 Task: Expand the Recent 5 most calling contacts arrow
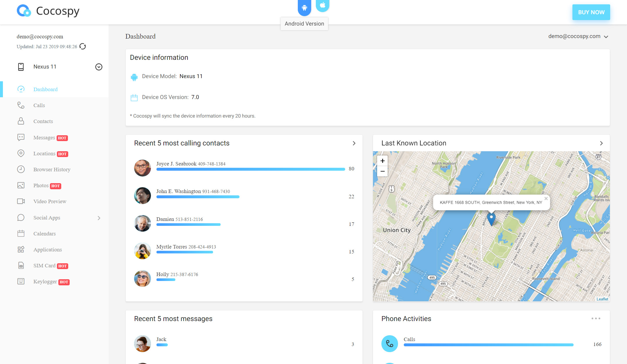tap(354, 143)
